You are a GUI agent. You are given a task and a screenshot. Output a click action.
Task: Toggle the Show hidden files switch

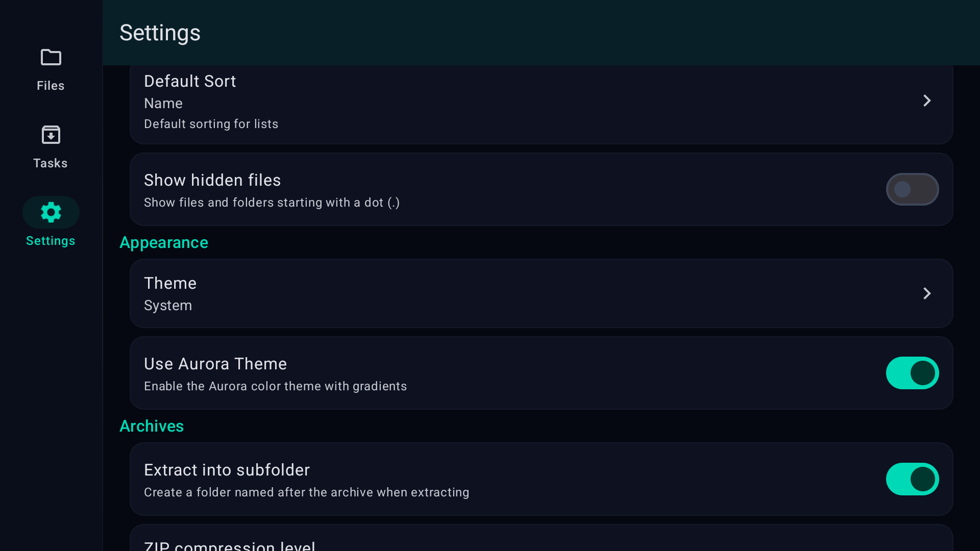click(x=912, y=189)
